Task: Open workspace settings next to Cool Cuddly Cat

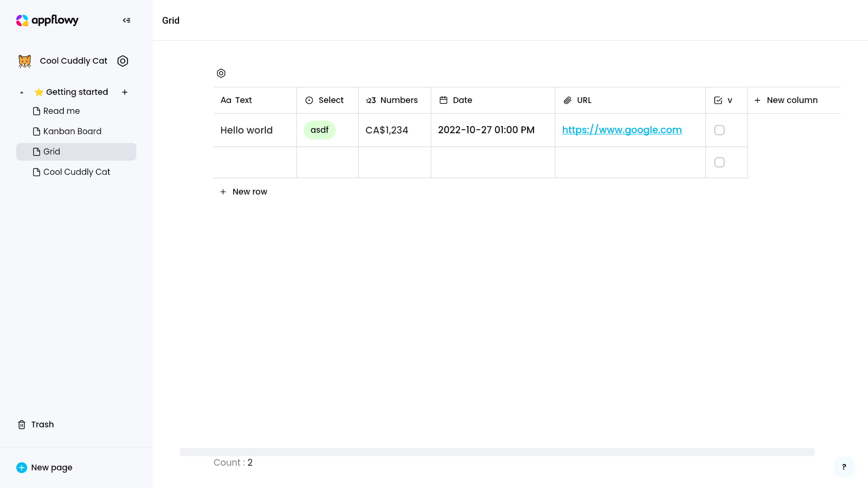Action: (x=123, y=61)
